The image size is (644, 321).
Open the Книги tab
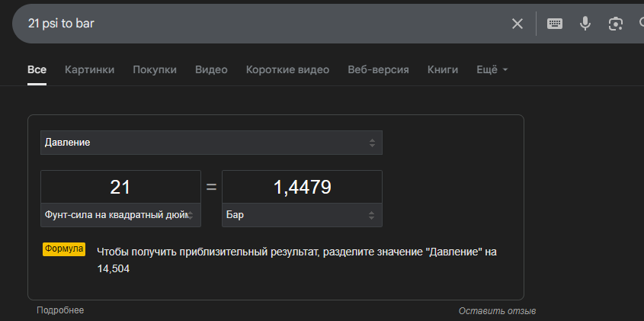443,70
